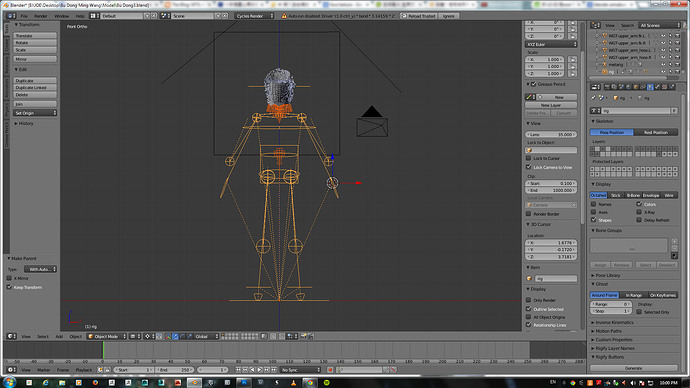Toggle Outline Selected checkbox
Image resolution: width=690 pixels, height=388 pixels.
[529, 309]
